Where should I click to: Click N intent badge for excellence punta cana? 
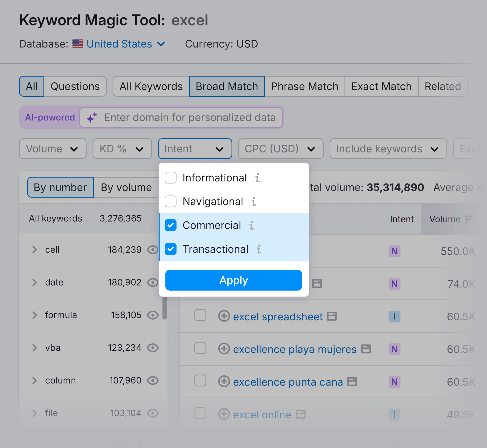point(394,382)
